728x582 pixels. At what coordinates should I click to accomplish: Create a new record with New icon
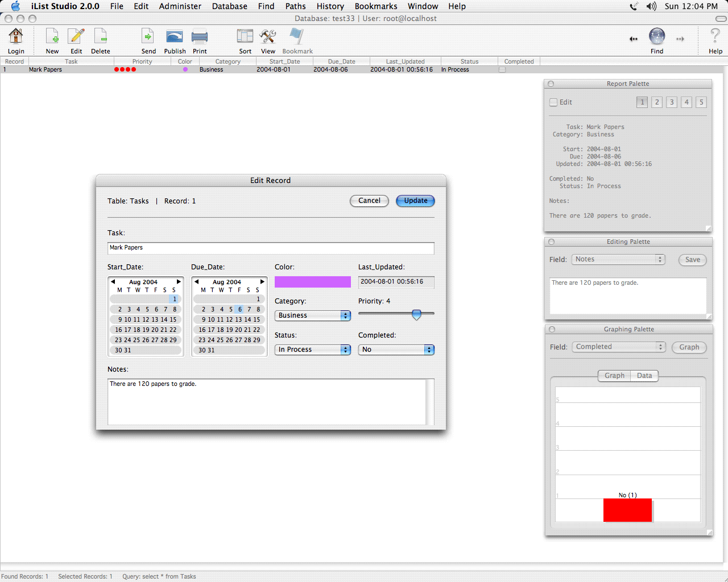(52, 38)
